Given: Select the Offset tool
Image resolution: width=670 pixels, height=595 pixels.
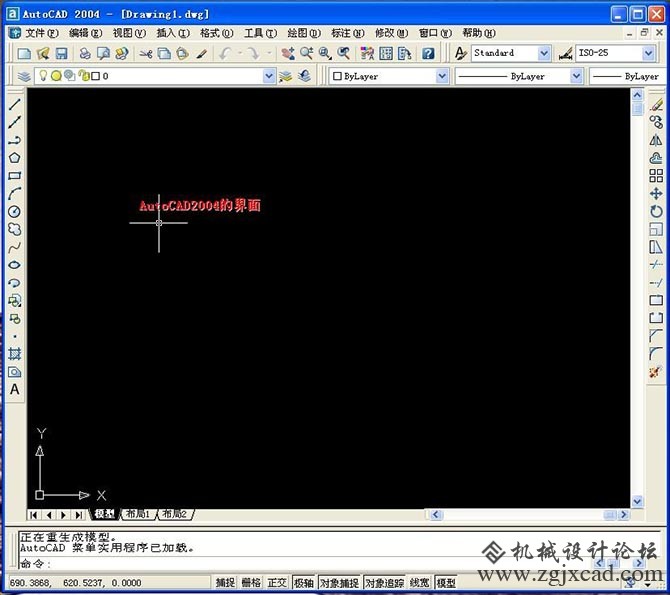Looking at the screenshot, I should click(x=656, y=158).
